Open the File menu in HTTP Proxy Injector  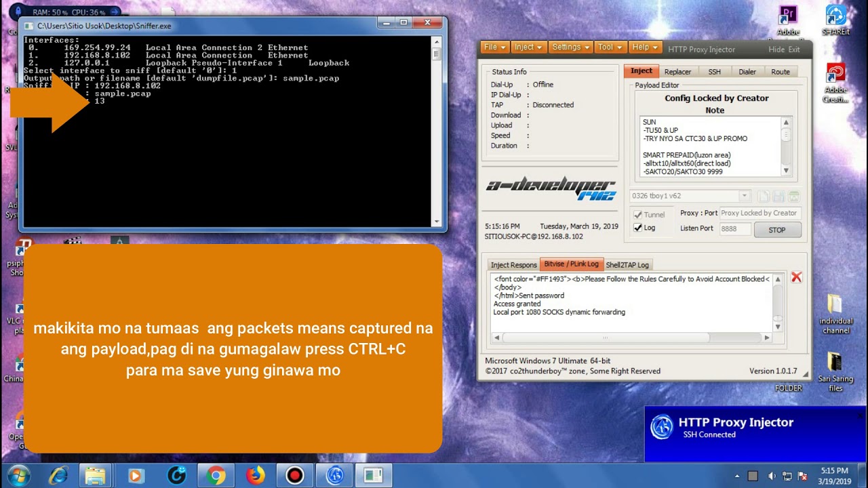click(494, 47)
